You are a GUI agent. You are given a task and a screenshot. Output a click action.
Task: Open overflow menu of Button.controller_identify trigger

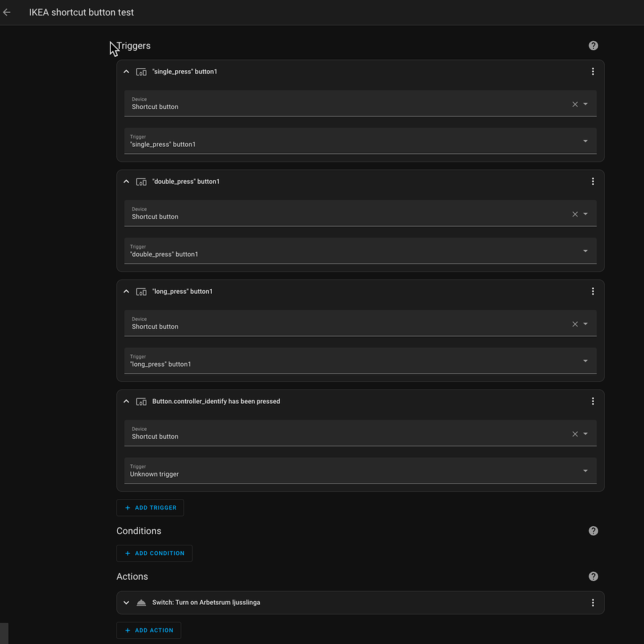592,401
